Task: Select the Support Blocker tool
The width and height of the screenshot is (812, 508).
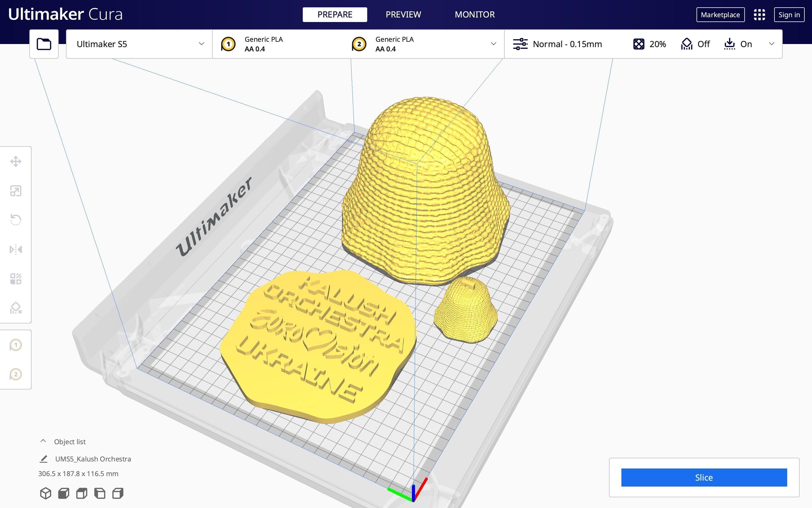Action: coord(16,308)
